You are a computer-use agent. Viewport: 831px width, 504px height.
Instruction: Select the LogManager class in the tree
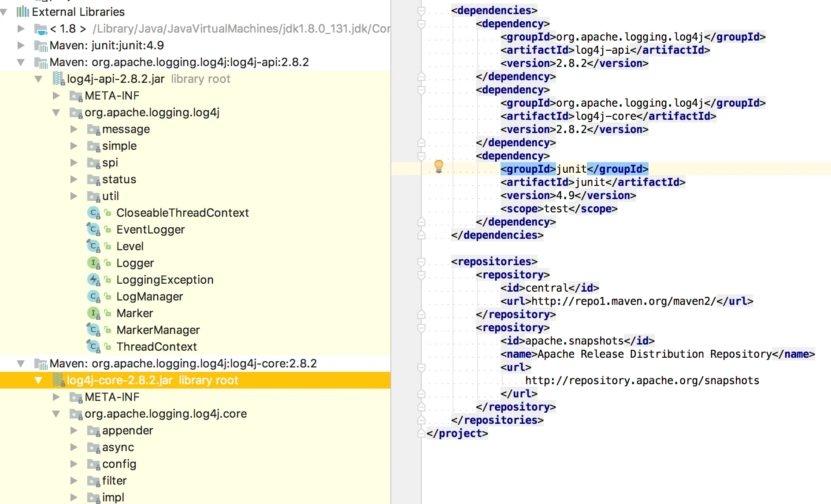click(x=149, y=297)
